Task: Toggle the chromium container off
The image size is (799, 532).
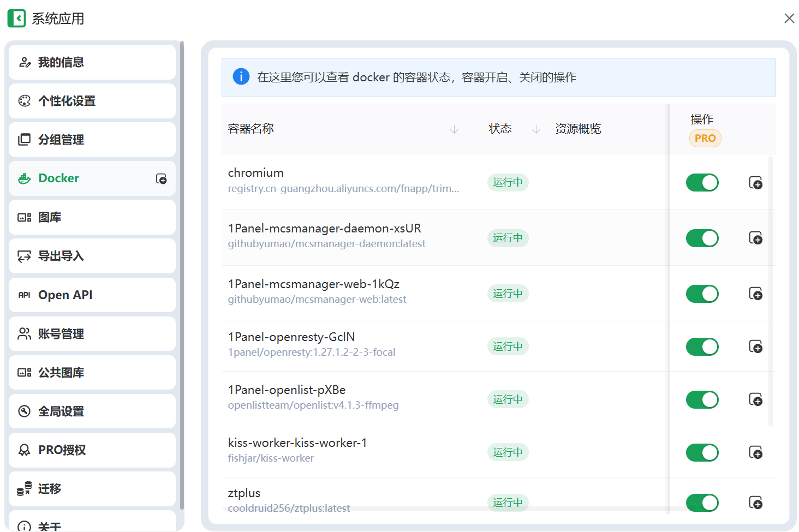Action: (702, 183)
